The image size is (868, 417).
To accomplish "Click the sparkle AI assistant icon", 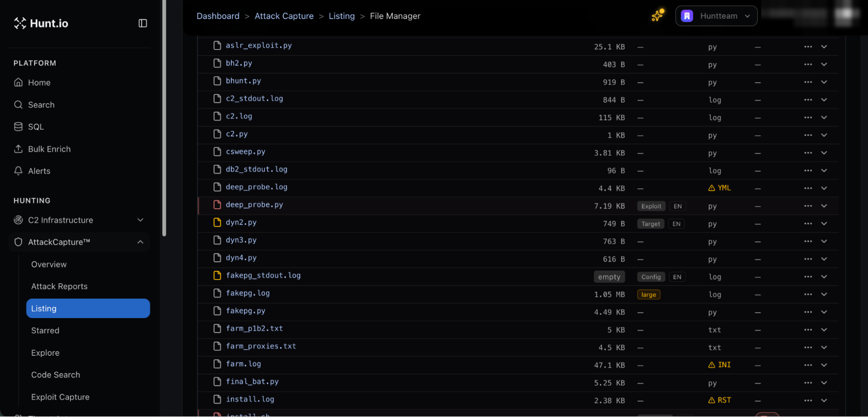I will pyautogui.click(x=657, y=15).
